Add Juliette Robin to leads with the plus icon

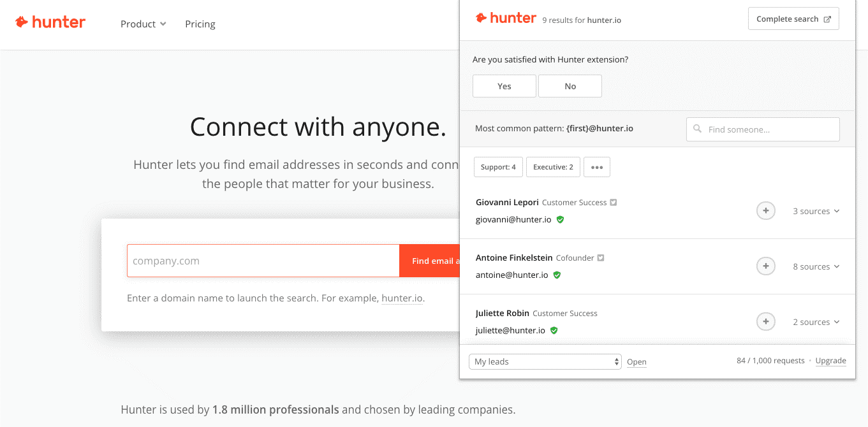coord(766,322)
